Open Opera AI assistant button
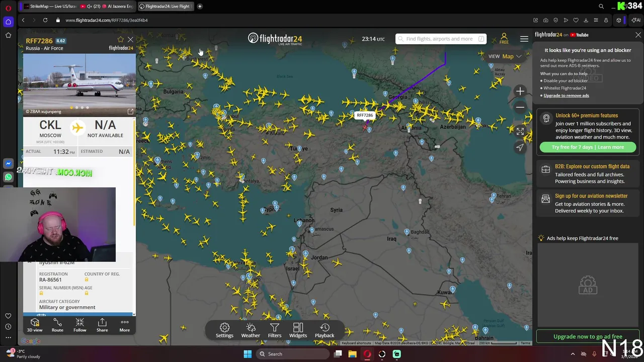Screen dimensions: 644x362 coord(636,20)
